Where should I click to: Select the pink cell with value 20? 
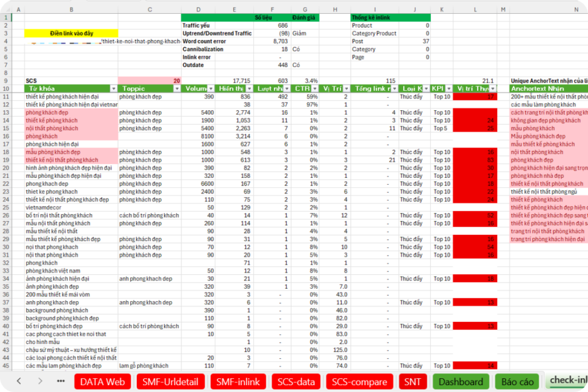[x=149, y=81]
